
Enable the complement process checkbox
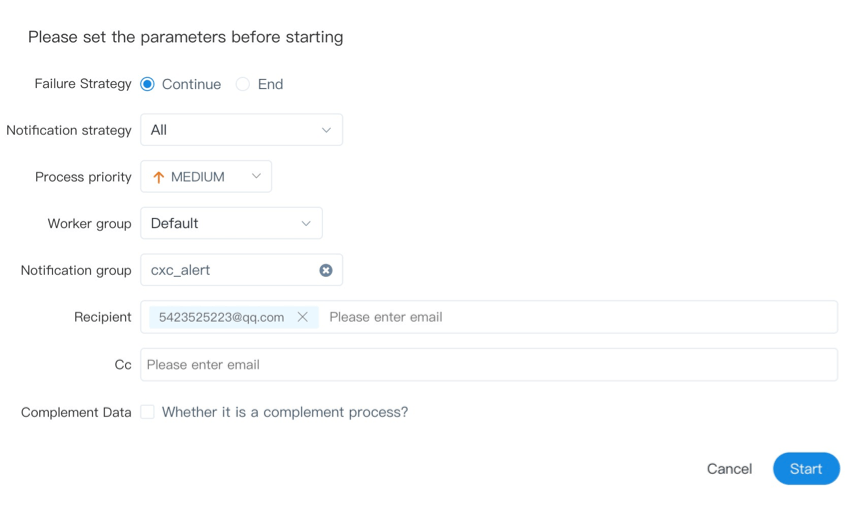148,412
